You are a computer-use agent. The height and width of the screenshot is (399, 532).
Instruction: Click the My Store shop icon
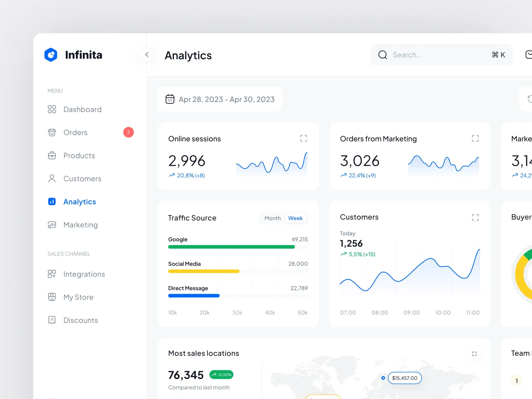tap(52, 297)
